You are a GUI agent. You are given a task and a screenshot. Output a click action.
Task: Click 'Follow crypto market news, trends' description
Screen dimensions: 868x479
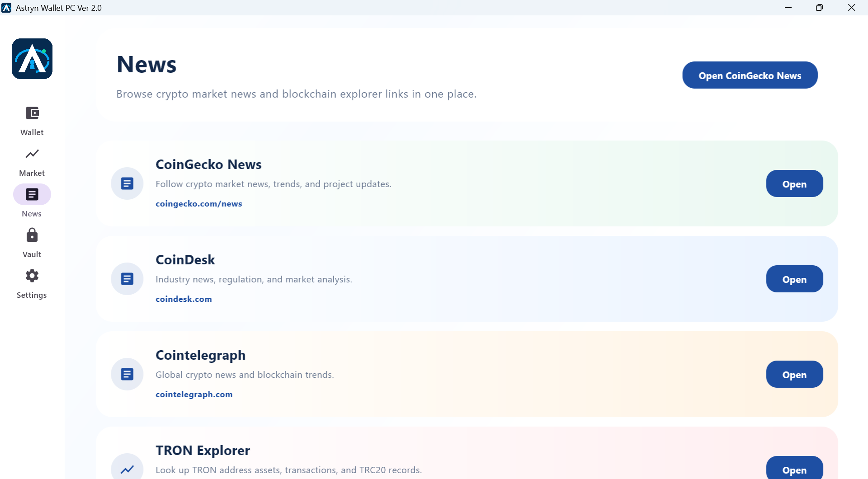(274, 184)
